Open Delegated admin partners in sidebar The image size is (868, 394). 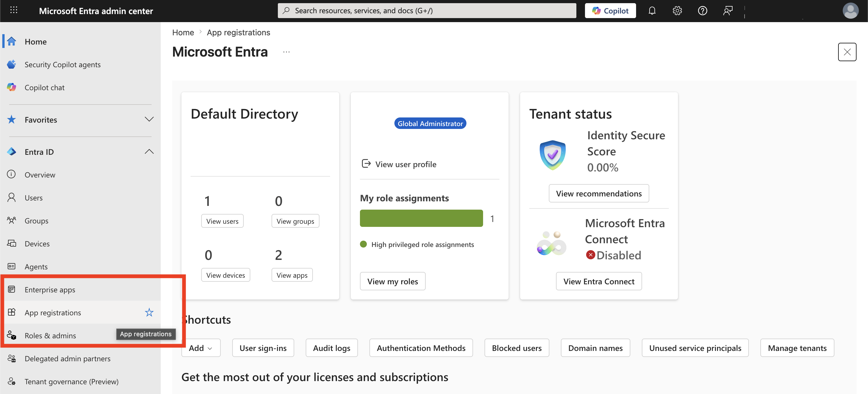pos(81,358)
